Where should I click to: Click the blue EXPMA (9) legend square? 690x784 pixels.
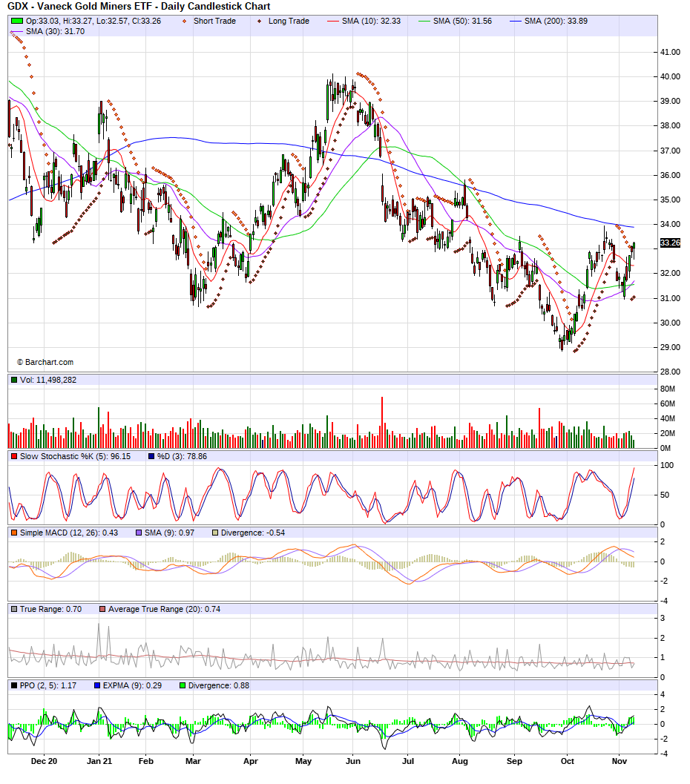(97, 685)
